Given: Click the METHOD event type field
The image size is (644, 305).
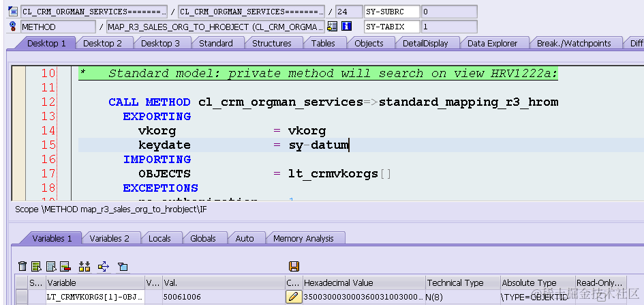Looking at the screenshot, I should coord(59,27).
